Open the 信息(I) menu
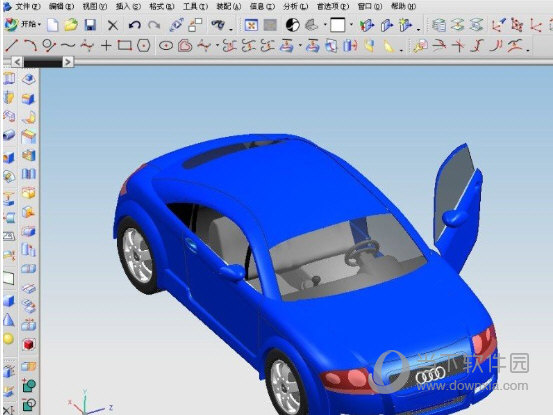The height and width of the screenshot is (415, 553). [262, 6]
